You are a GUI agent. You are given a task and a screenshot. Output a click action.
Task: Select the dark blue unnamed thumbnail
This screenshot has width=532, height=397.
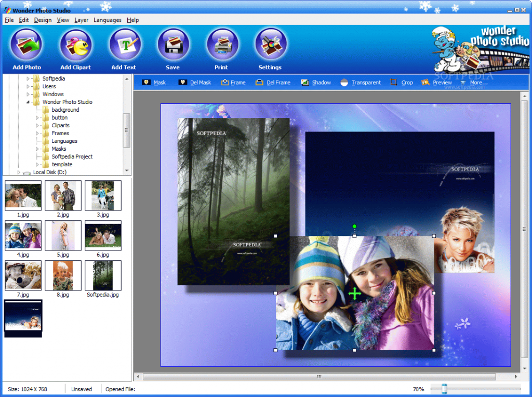point(23,319)
